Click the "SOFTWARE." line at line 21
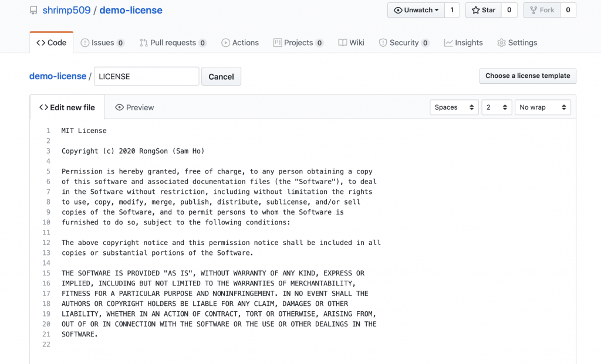Viewport: 601px width, 364px height. (80, 334)
